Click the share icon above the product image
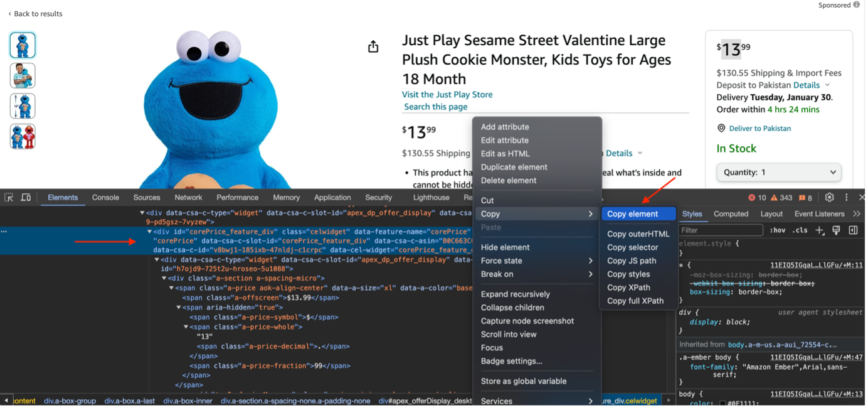 (x=373, y=46)
